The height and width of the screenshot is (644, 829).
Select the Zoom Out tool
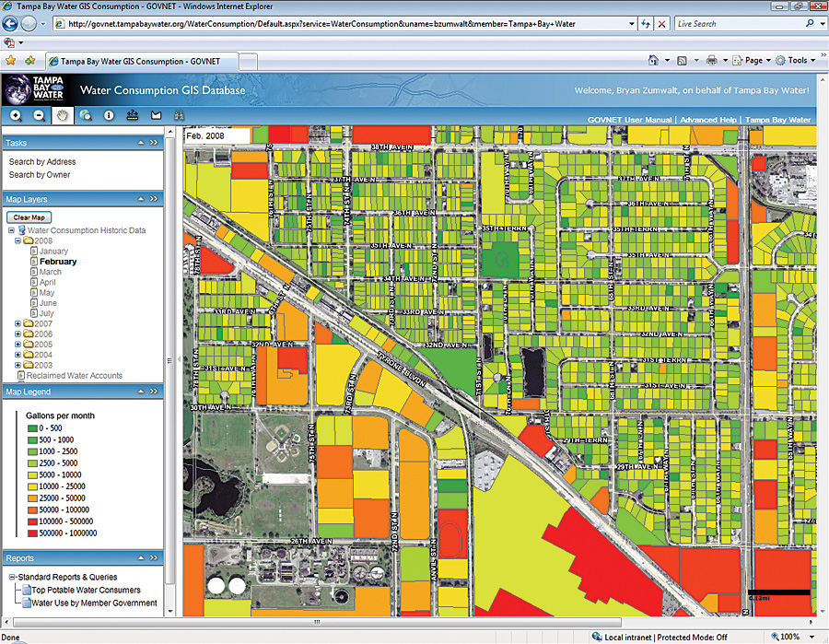39,115
